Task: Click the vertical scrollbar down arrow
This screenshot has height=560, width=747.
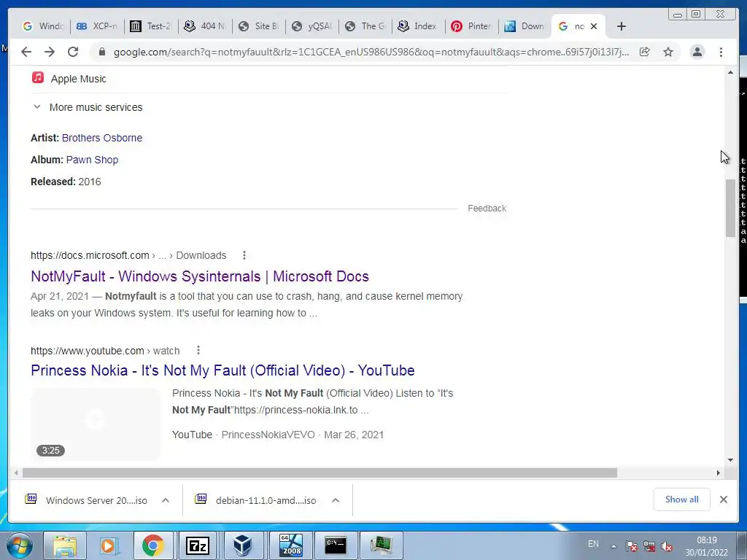Action: coord(730,460)
